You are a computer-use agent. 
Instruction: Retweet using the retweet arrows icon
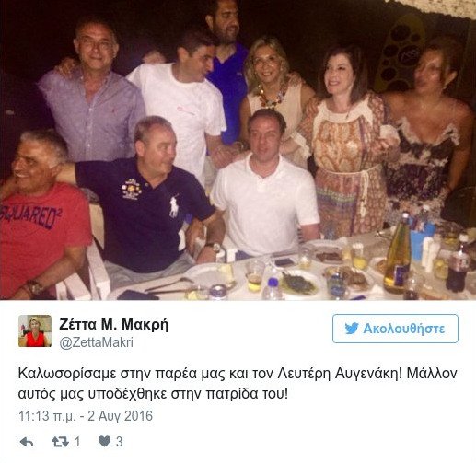(x=60, y=442)
